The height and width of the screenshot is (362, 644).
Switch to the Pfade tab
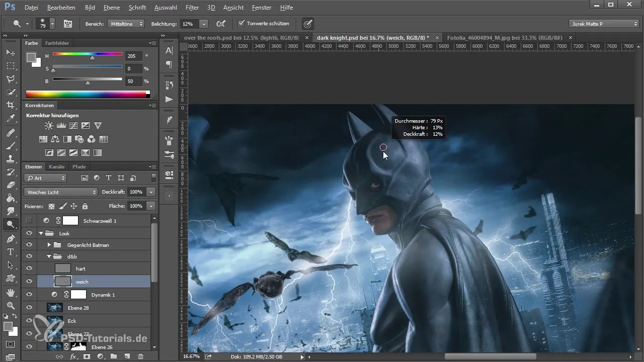(79, 166)
